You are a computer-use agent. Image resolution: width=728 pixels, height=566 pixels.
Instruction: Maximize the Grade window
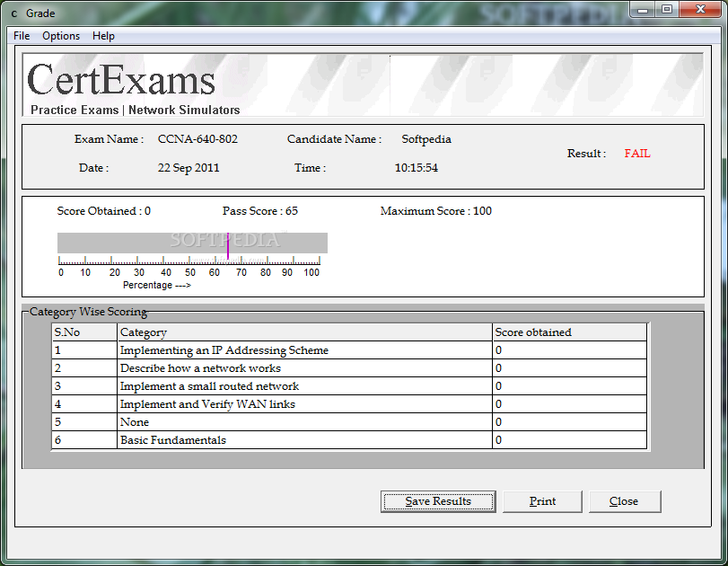click(x=667, y=9)
